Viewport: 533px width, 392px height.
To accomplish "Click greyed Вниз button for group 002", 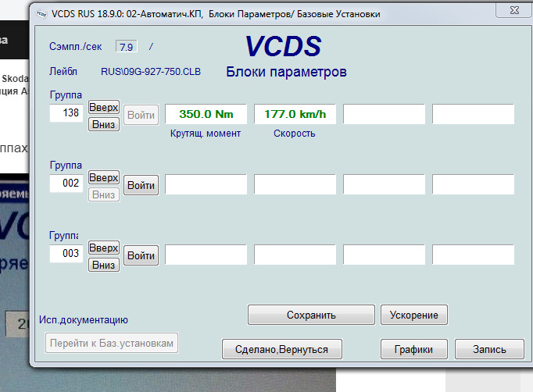I will (104, 194).
